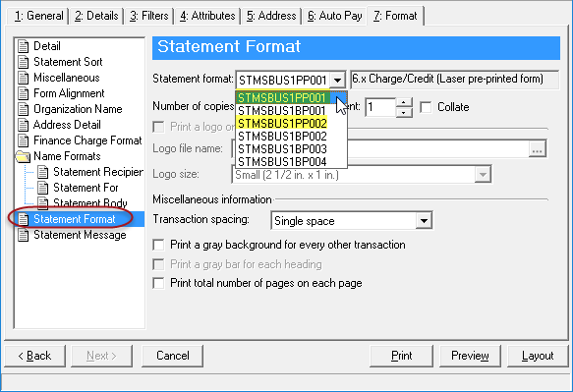The width and height of the screenshot is (573, 392).
Task: Enable Print total number of pages checkbox
Action: tap(158, 283)
